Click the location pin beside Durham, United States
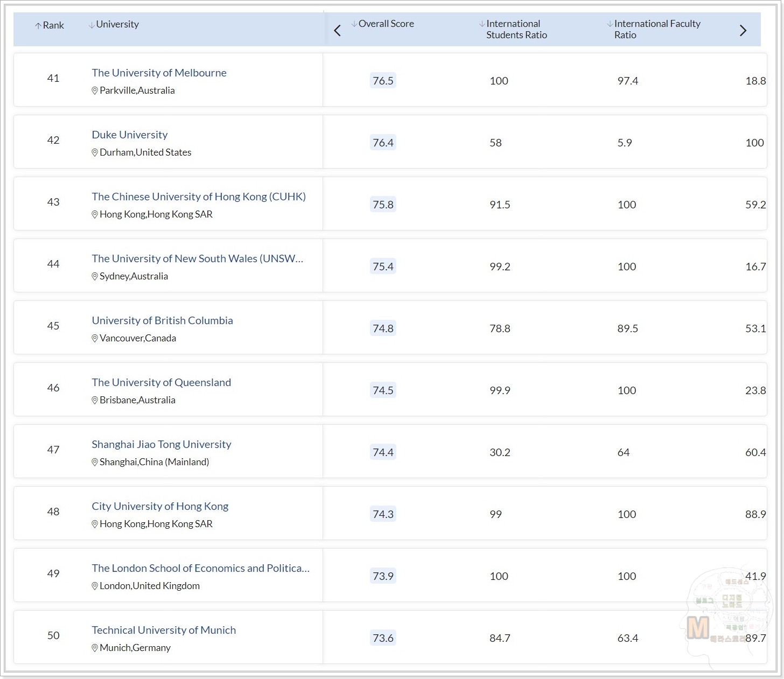 click(95, 152)
